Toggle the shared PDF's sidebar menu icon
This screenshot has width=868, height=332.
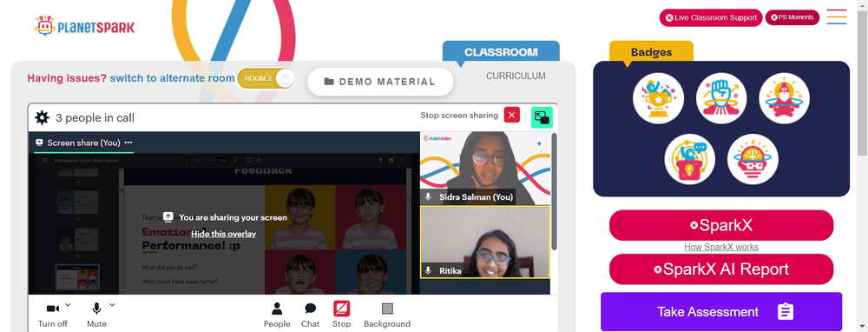tap(45, 160)
